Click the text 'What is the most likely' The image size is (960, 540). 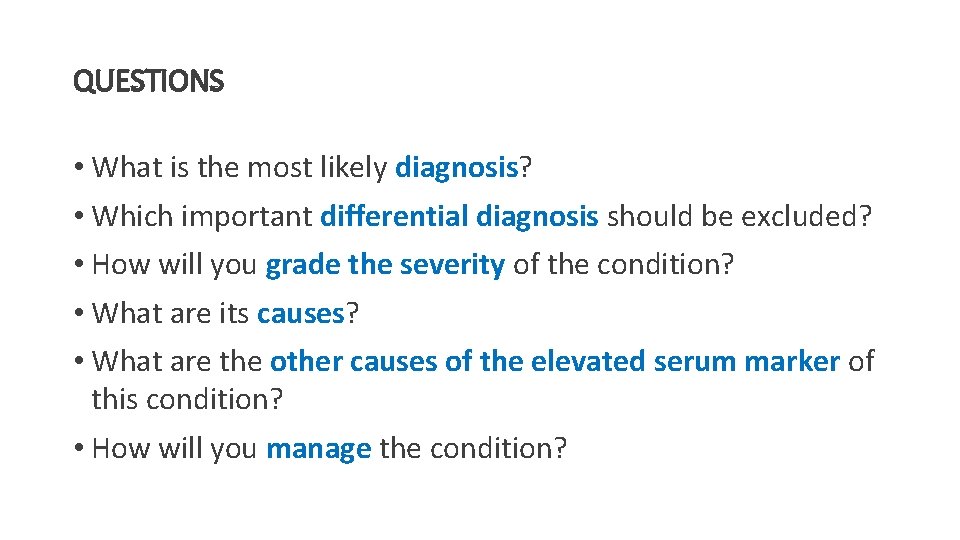point(240,167)
